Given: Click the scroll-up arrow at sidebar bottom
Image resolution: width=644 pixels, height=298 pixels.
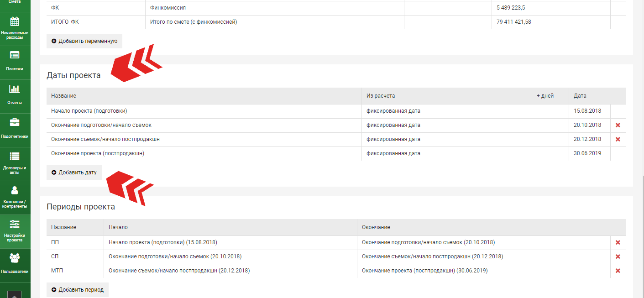Looking at the screenshot, I should (14, 295).
